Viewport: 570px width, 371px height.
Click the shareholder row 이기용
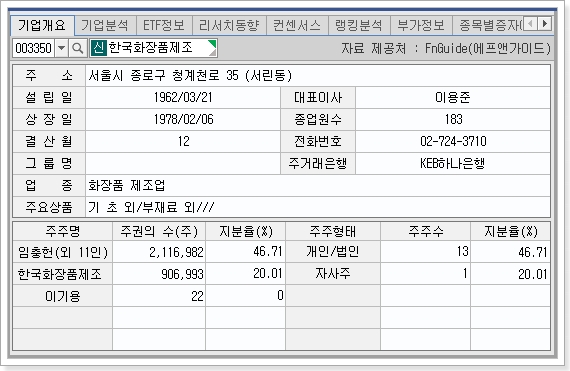coord(63,296)
